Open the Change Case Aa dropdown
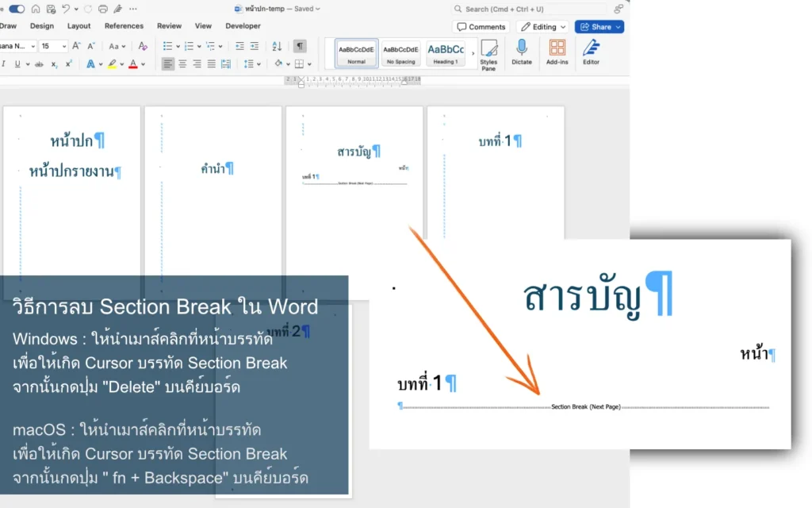This screenshot has height=508, width=812. (x=117, y=46)
